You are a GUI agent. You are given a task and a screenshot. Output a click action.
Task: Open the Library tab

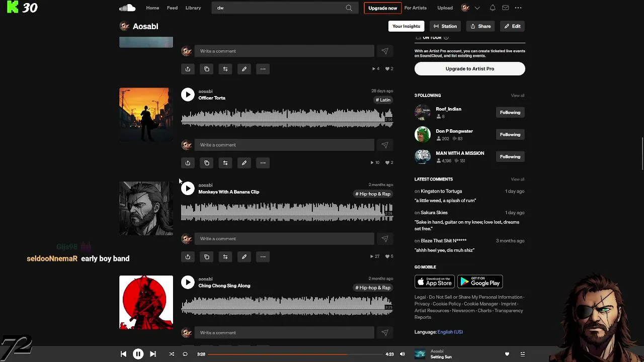pos(193,8)
